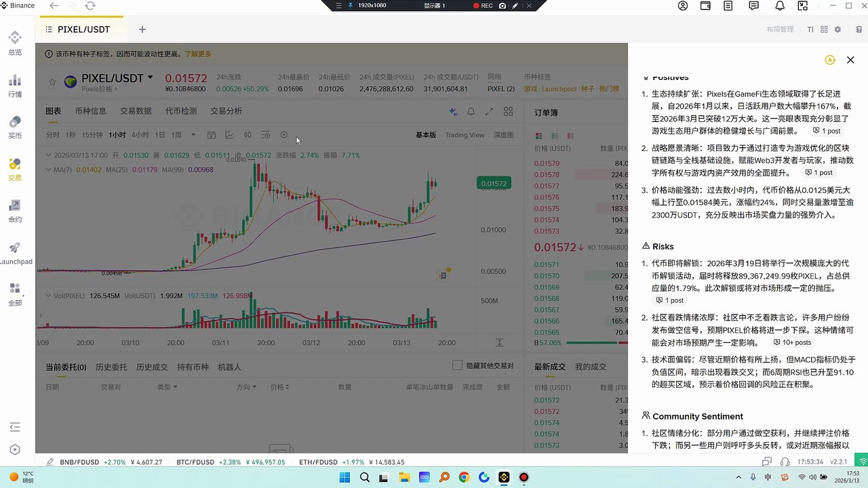Open the 方向 filter dropdown
This screenshot has width=868, height=488.
[246, 387]
